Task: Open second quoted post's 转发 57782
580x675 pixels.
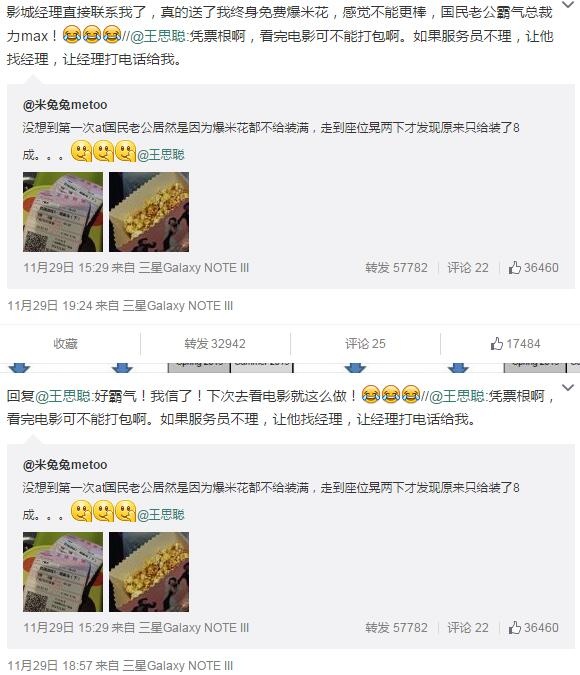Action: coord(396,628)
